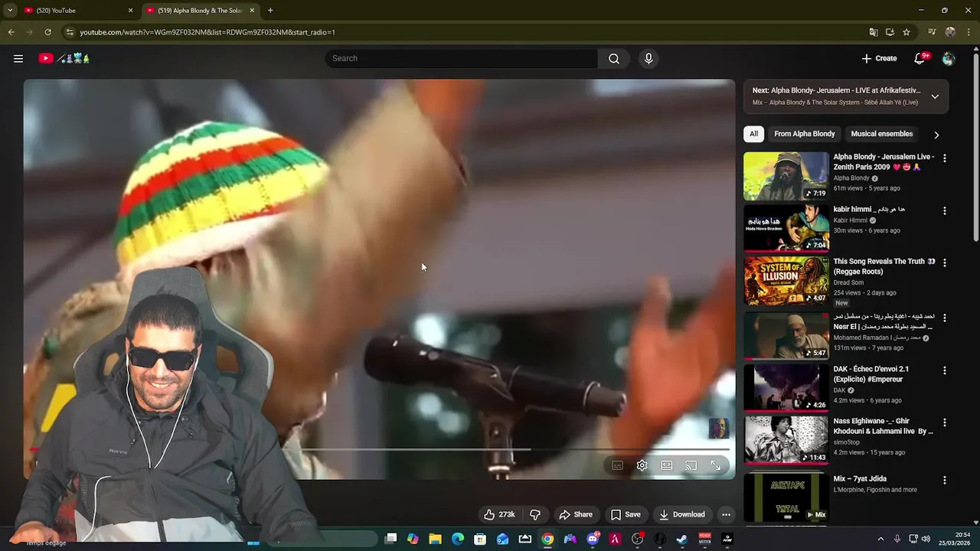Viewport: 980px width, 551px height.
Task: Open DAK - Échec D'envoi 2.1 video title
Action: pyautogui.click(x=871, y=373)
